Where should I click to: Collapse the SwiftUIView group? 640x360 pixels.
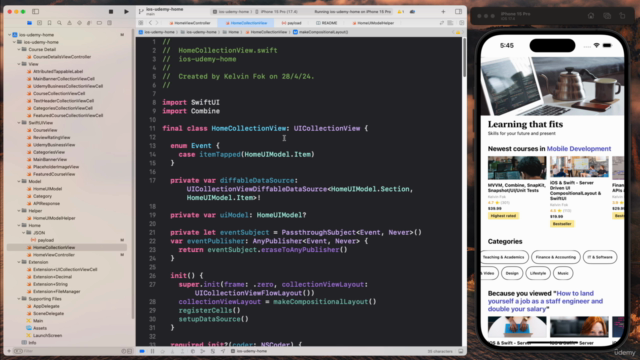pyautogui.click(x=19, y=122)
